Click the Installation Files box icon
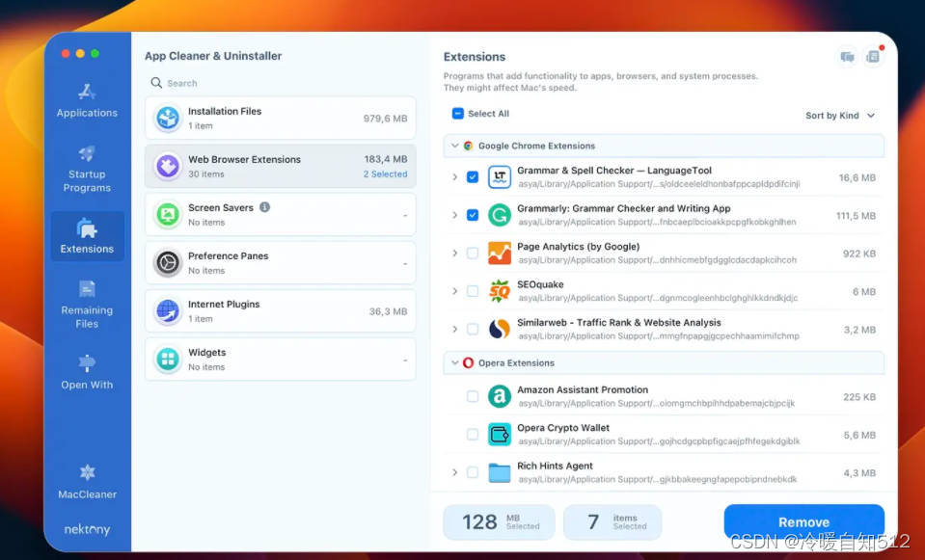925x560 pixels. click(x=168, y=118)
